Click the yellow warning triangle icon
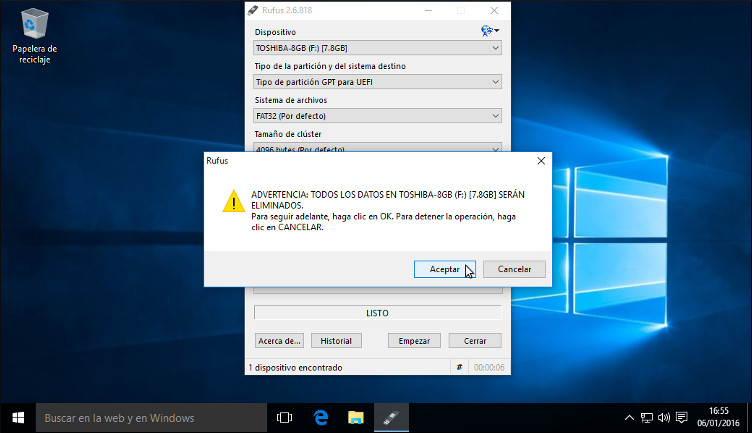This screenshot has height=433, width=752. [234, 201]
